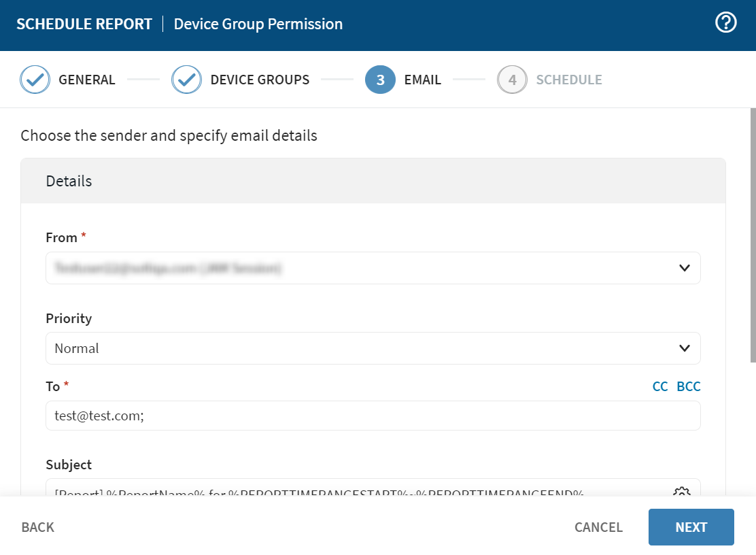756x555 pixels.
Task: Show the BCC recipients field
Action: tap(688, 386)
